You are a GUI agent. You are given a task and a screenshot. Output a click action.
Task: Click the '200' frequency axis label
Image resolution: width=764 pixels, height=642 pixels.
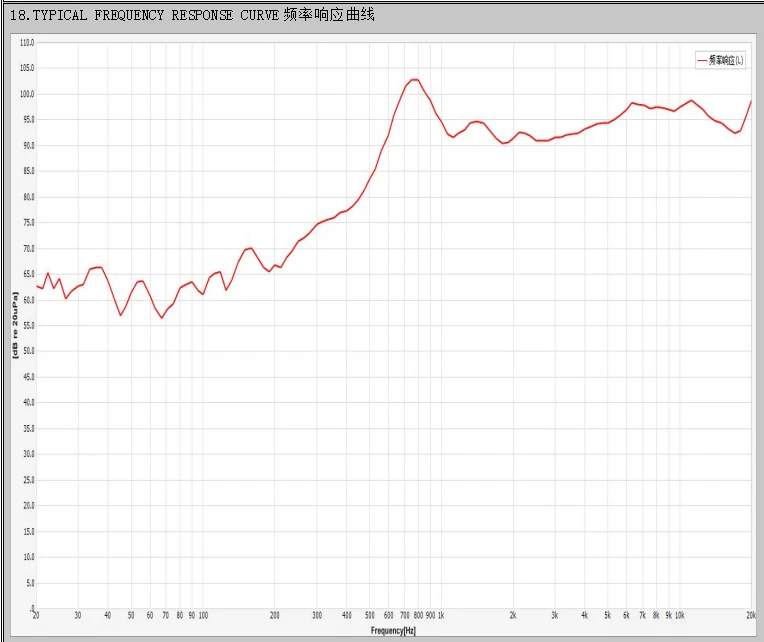(x=274, y=616)
